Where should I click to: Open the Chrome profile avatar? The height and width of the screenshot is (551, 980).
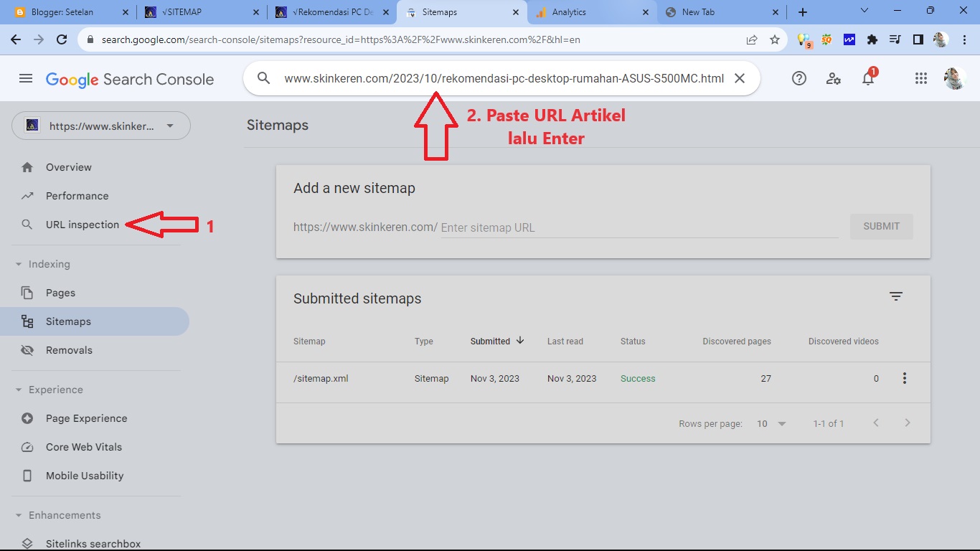click(941, 40)
